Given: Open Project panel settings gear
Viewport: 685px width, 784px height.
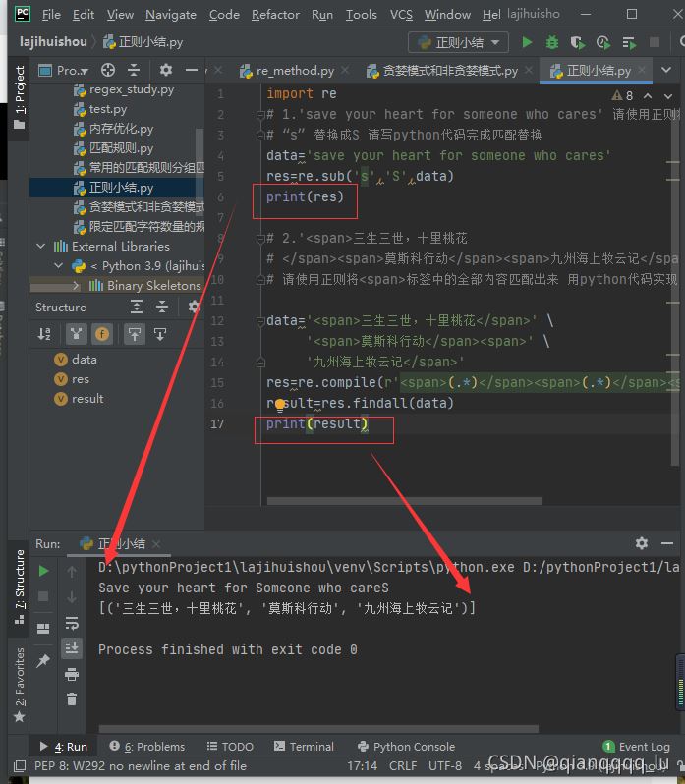Looking at the screenshot, I should 165,70.
